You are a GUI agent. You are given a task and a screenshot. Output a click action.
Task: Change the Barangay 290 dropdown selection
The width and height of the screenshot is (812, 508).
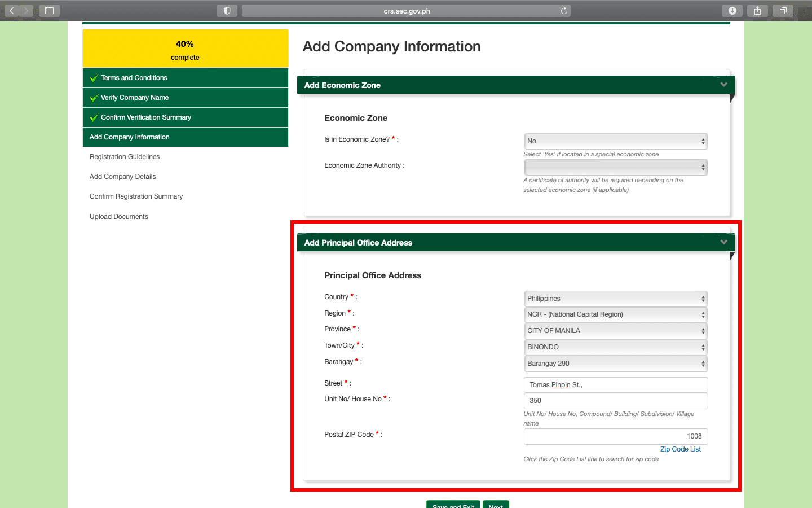[615, 364]
